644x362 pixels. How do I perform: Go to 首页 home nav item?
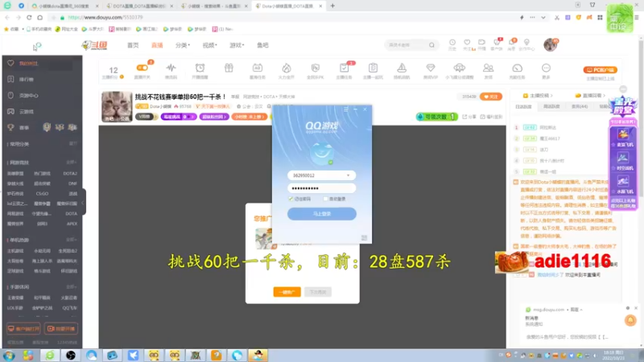click(x=133, y=45)
